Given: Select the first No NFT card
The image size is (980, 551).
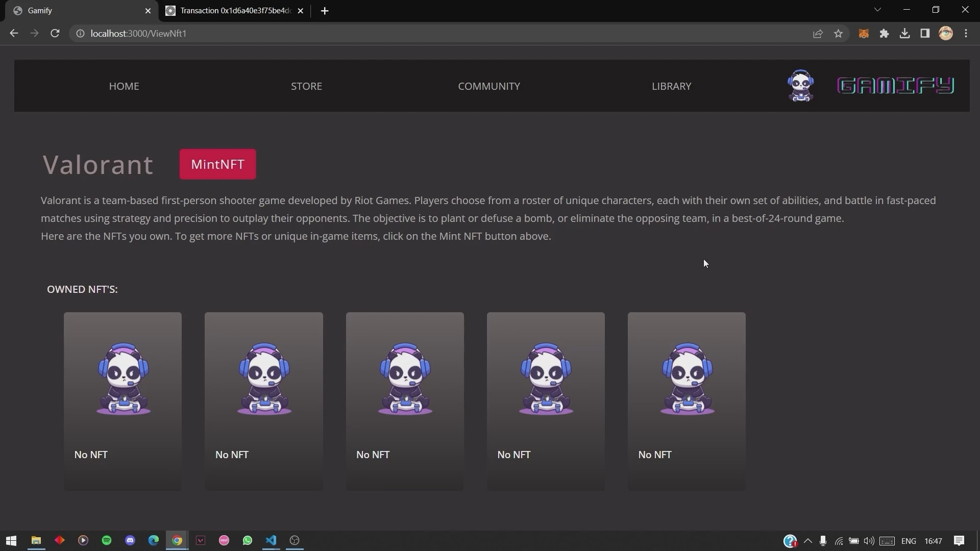Looking at the screenshot, I should point(122,402).
